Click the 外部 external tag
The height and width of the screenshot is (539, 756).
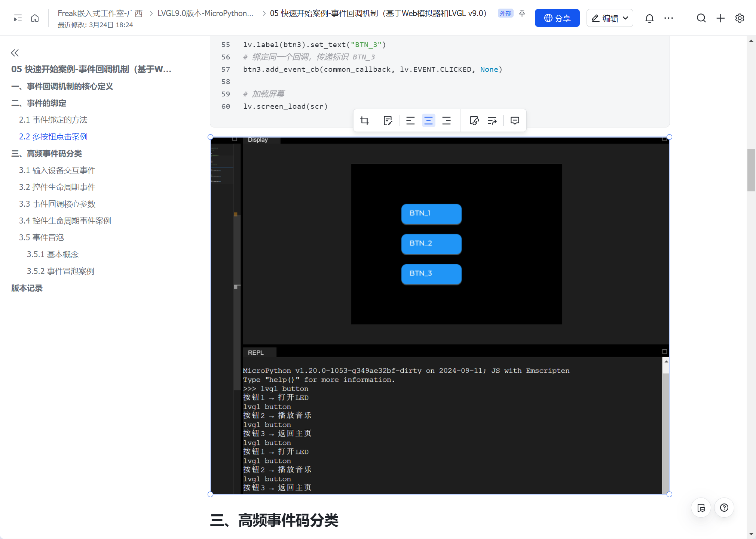click(505, 13)
